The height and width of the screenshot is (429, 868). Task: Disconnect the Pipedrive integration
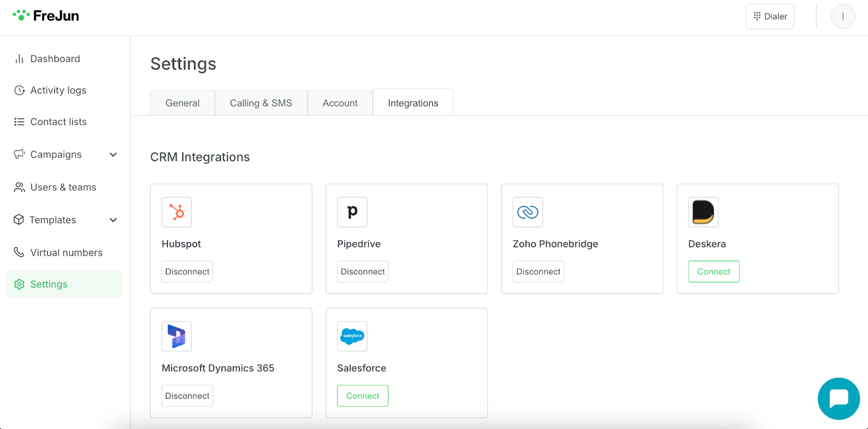pyautogui.click(x=363, y=272)
